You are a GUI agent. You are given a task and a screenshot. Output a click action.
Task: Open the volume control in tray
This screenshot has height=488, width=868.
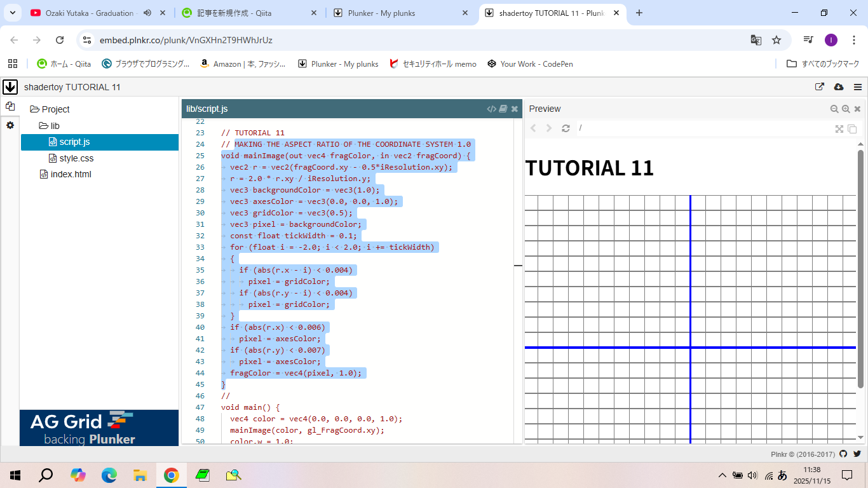click(753, 475)
